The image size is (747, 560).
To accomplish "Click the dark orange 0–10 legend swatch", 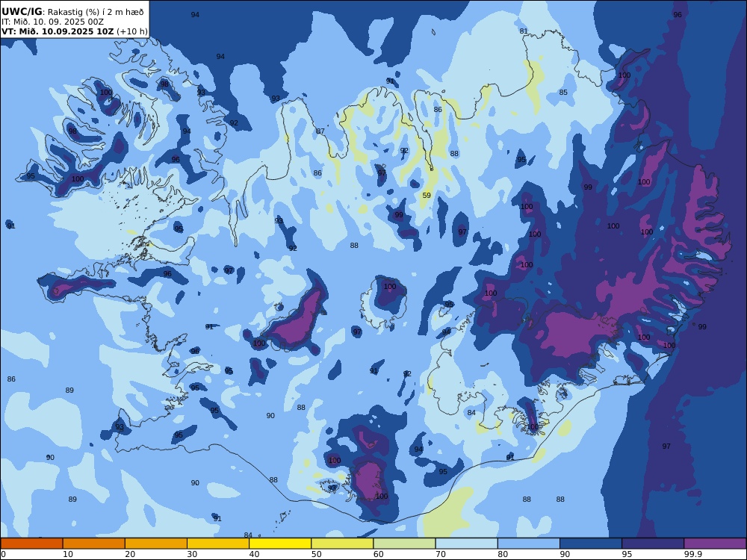I will coord(31,544).
